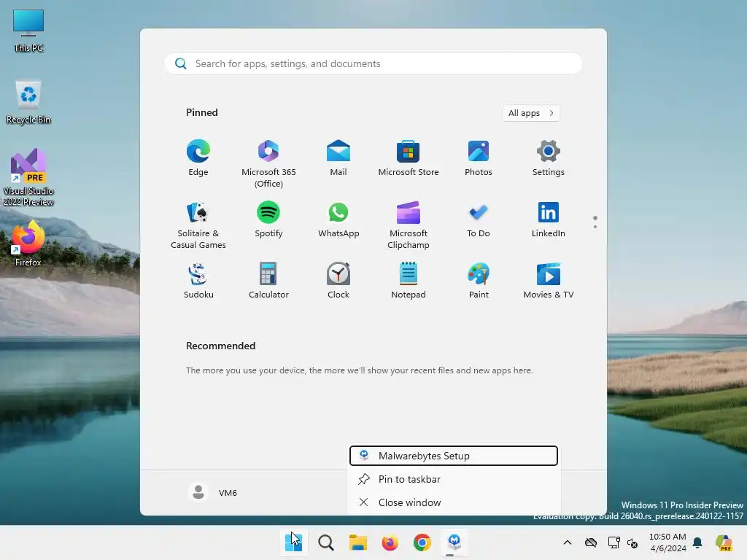
Task: Select Firefox desktop shortcut
Action: [28, 244]
